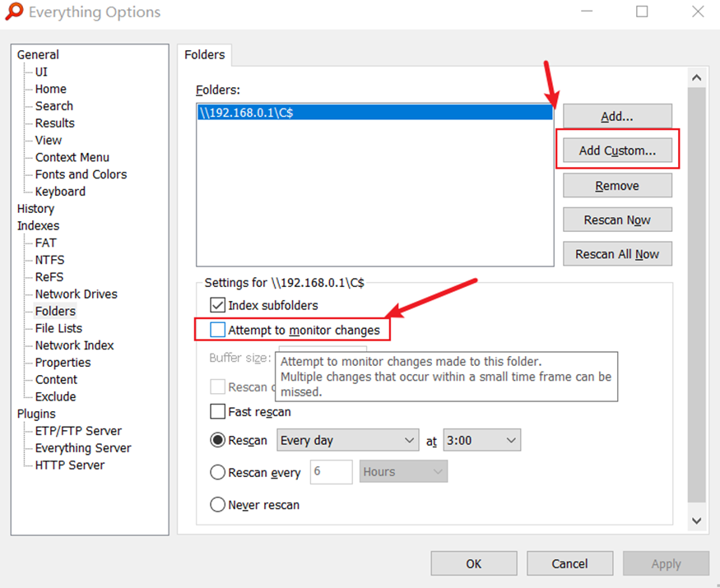The width and height of the screenshot is (720, 588).
Task: Click the scrollbar up arrow
Action: 697,77
